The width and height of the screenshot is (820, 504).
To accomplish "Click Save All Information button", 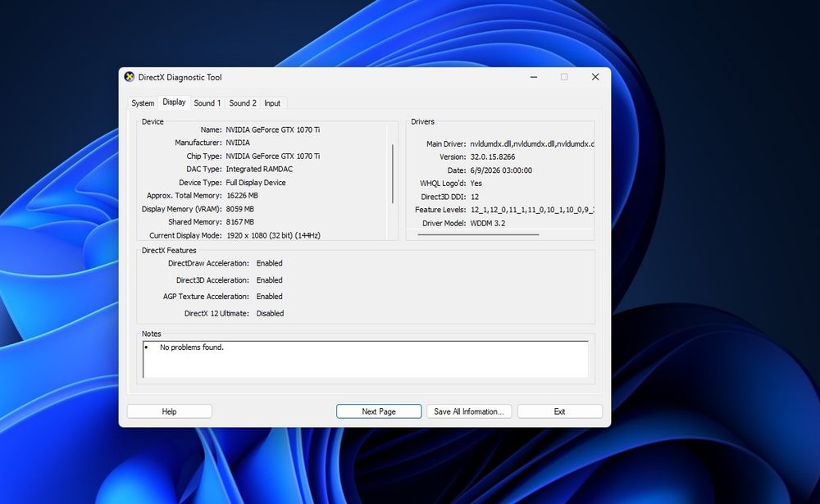I will (x=469, y=411).
